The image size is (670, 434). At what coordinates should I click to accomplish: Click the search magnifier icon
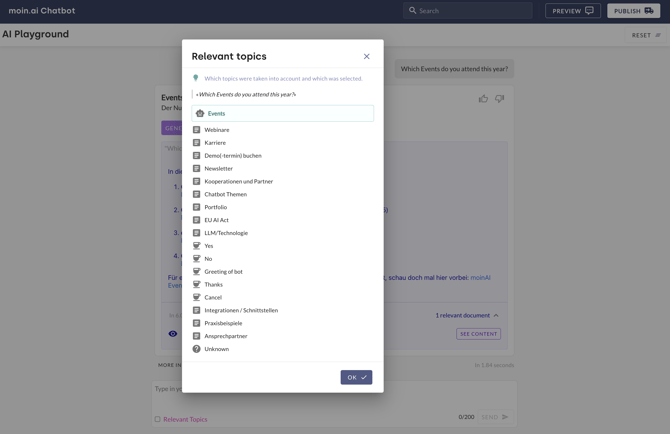pyautogui.click(x=412, y=11)
